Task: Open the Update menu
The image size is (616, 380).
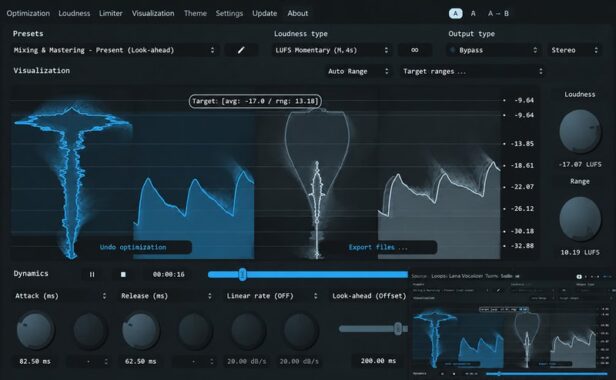Action: (264, 13)
